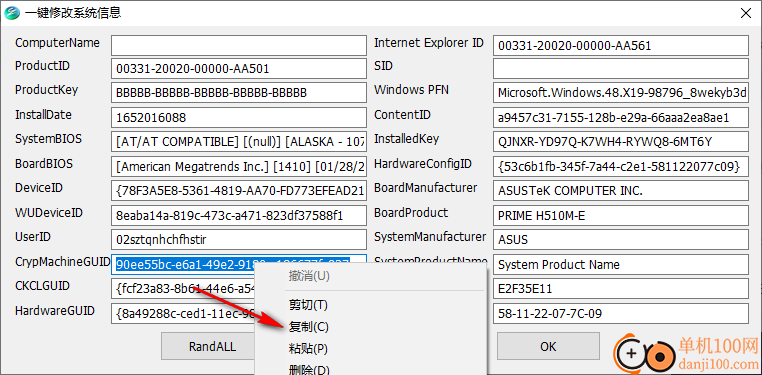762x375 pixels.
Task: Click the BoardProduct PRIME H510M-E field
Action: pyautogui.click(x=621, y=216)
